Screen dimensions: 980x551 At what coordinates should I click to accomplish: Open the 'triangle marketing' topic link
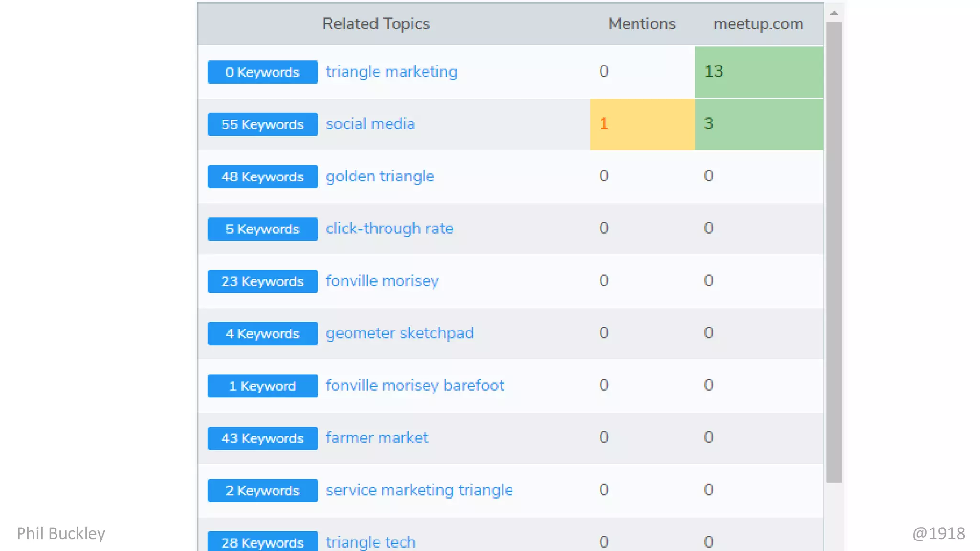tap(391, 72)
